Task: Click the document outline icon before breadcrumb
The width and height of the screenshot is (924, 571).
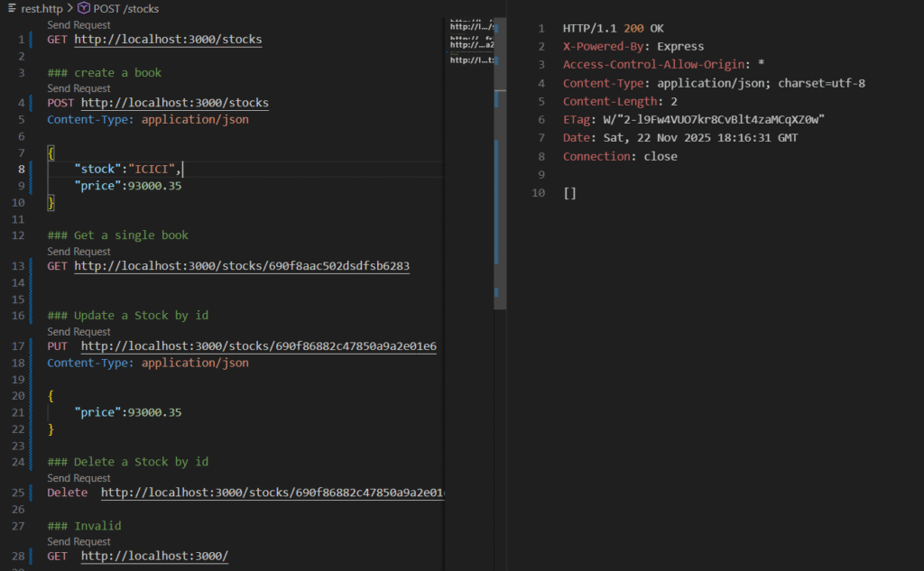Action: click(11, 8)
